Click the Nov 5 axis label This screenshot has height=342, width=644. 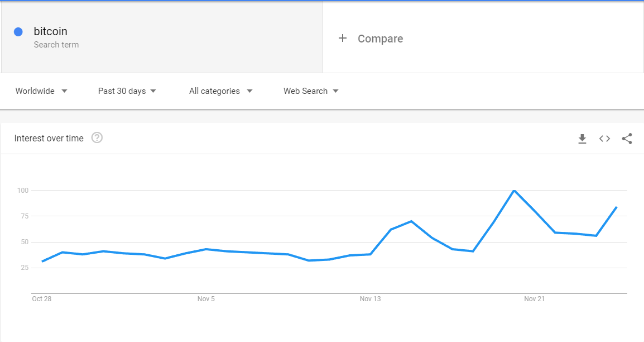206,299
